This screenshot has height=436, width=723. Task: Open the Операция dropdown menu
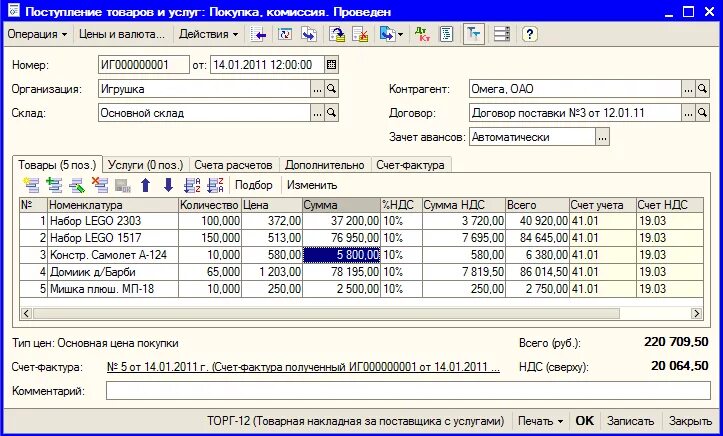click(37, 34)
